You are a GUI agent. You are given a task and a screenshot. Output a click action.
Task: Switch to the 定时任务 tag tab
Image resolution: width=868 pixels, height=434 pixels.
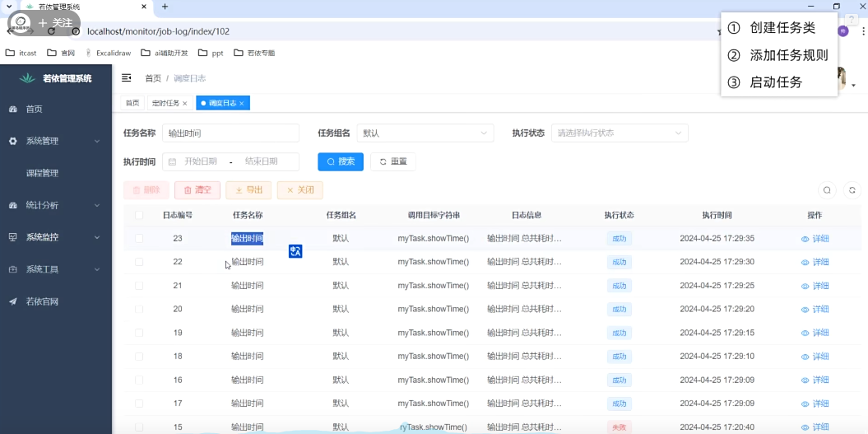point(166,103)
